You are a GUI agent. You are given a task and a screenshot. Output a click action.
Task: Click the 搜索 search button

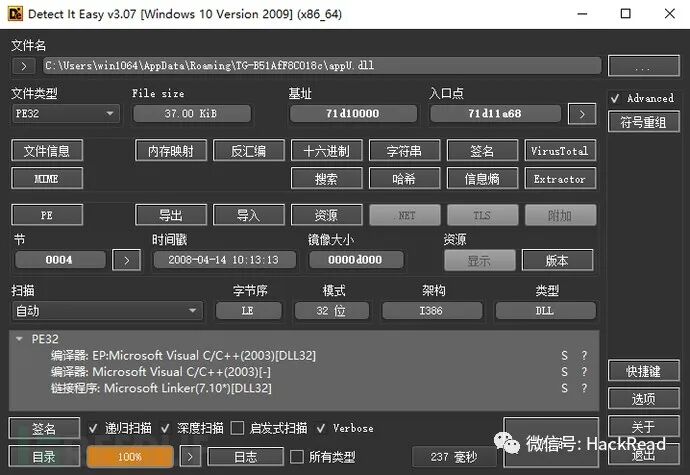coord(327,179)
